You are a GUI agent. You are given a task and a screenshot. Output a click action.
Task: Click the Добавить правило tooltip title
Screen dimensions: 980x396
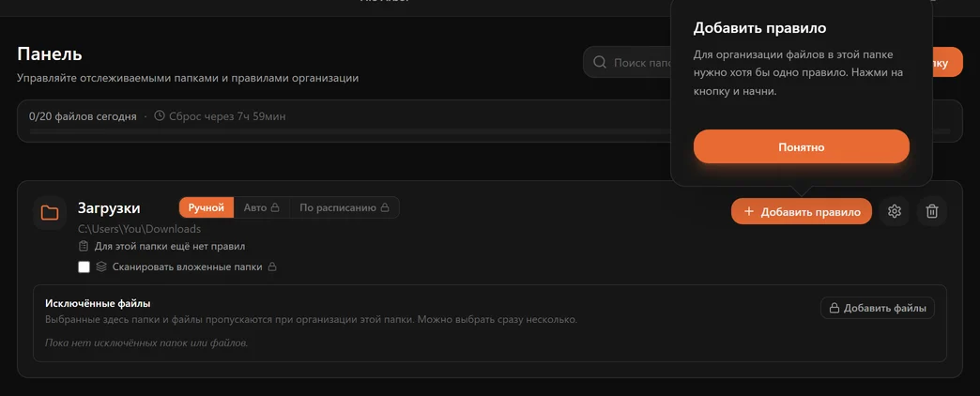point(760,28)
